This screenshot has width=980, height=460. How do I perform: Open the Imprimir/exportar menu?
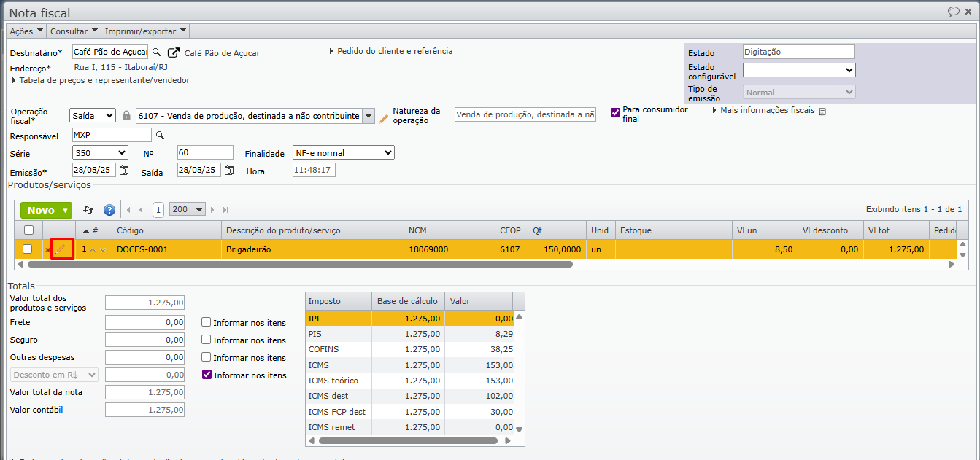145,31
